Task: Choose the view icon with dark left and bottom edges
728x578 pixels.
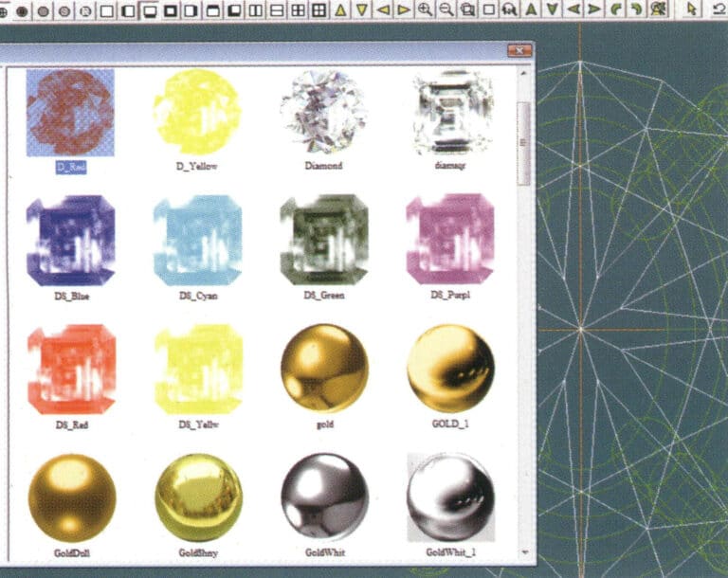Action: pyautogui.click(x=234, y=11)
